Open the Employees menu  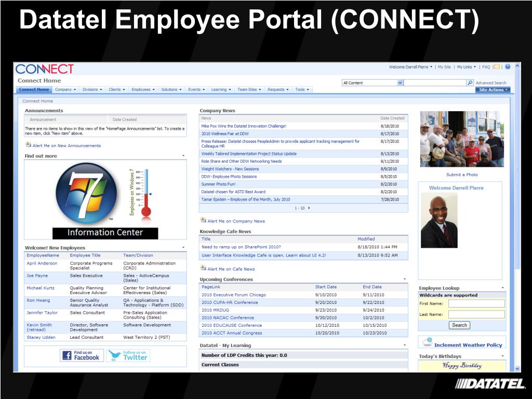pos(143,89)
